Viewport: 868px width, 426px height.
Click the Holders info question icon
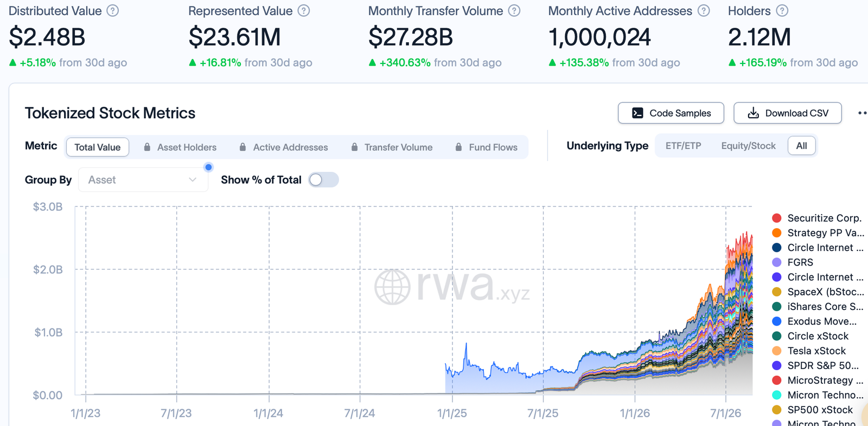(782, 11)
